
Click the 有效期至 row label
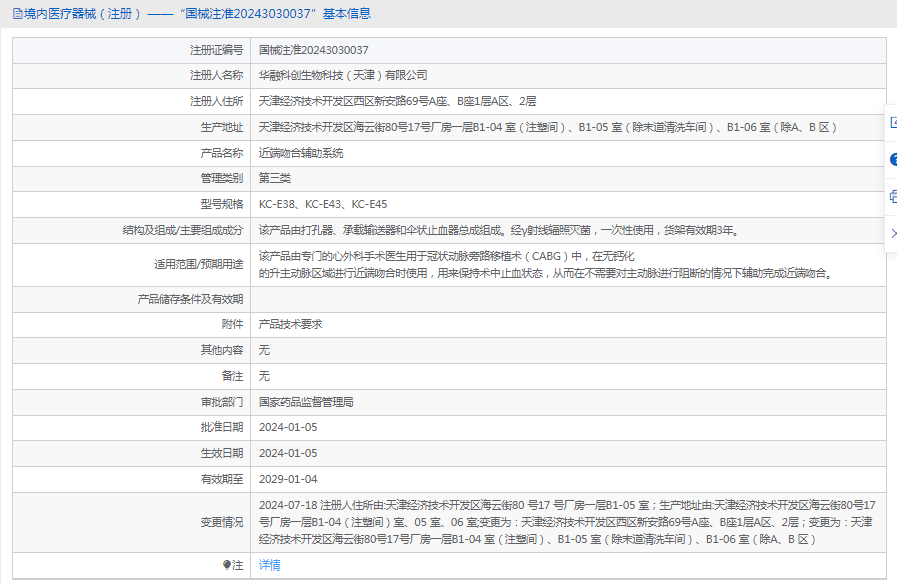coord(222,479)
